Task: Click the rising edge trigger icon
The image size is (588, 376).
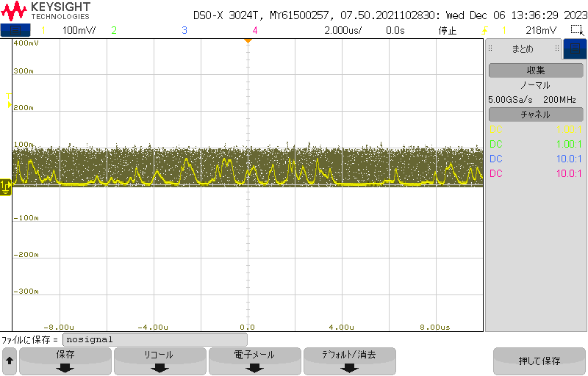Action: pos(485,30)
